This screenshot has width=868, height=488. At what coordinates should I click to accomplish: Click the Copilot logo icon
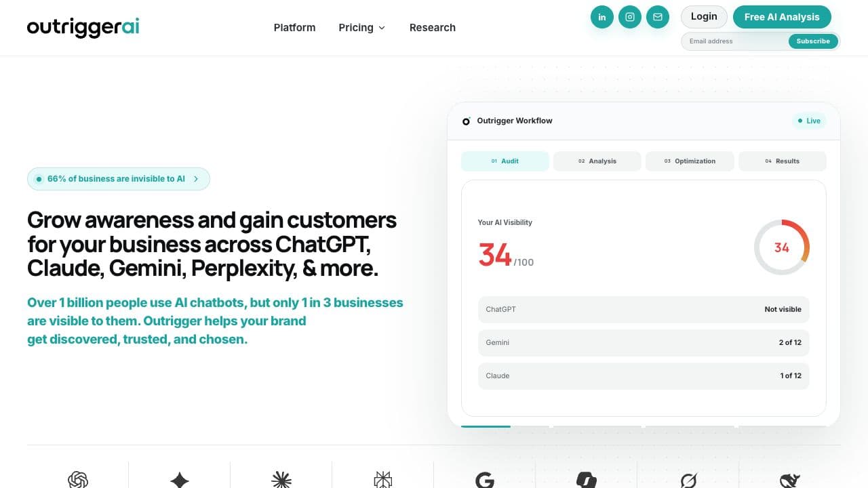click(587, 480)
